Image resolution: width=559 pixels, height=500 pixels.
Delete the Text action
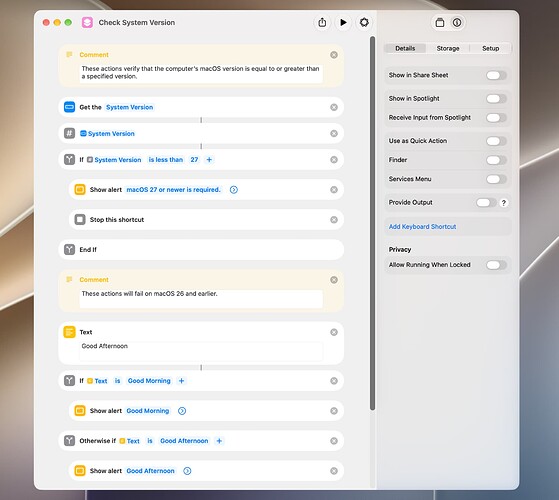point(334,332)
